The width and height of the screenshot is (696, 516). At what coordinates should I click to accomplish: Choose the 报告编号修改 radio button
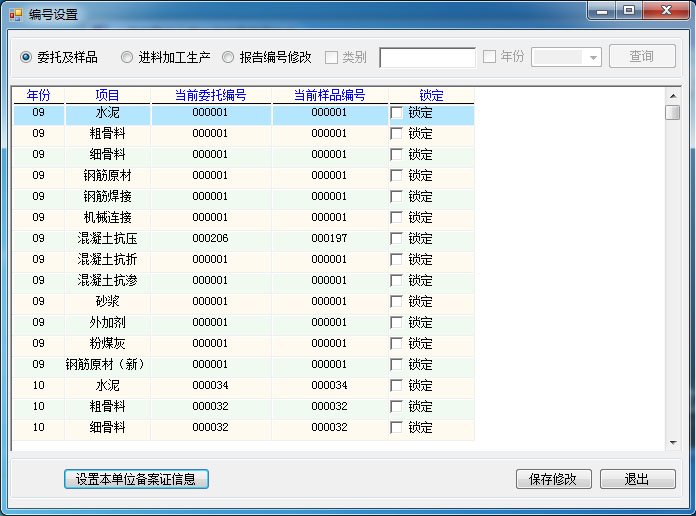tap(228, 57)
